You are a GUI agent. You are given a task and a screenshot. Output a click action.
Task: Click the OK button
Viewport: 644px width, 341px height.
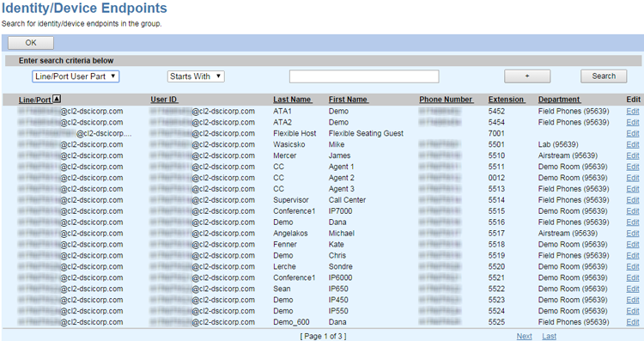coord(31,43)
